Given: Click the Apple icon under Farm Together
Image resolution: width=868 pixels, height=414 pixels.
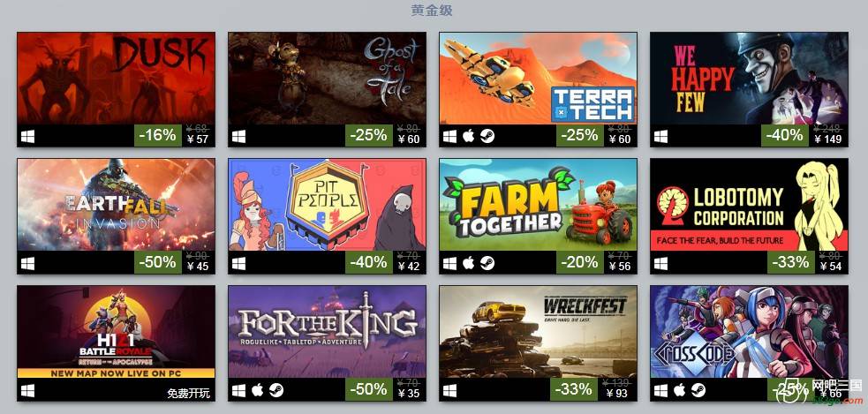Looking at the screenshot, I should pyautogui.click(x=468, y=263).
